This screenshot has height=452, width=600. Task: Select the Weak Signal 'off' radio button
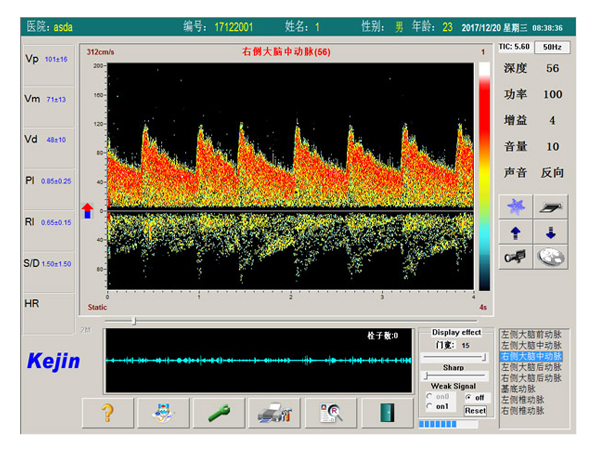pos(468,397)
